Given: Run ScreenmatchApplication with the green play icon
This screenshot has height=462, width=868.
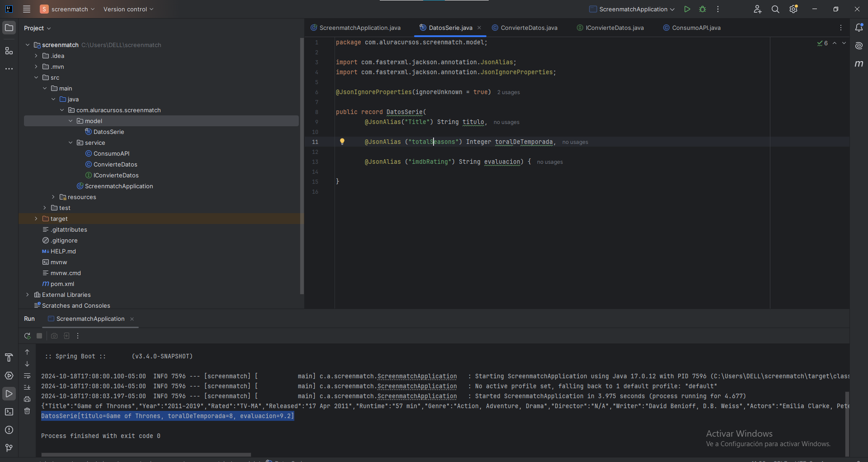Looking at the screenshot, I should pyautogui.click(x=687, y=9).
